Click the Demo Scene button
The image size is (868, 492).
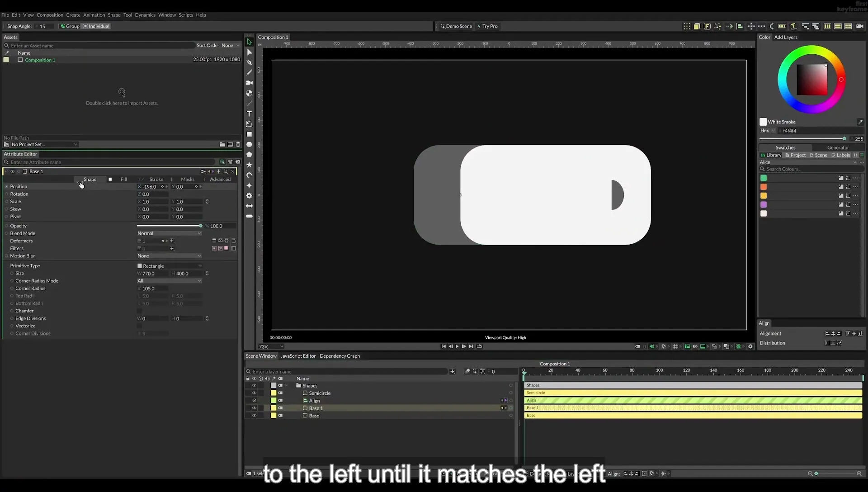(x=456, y=26)
